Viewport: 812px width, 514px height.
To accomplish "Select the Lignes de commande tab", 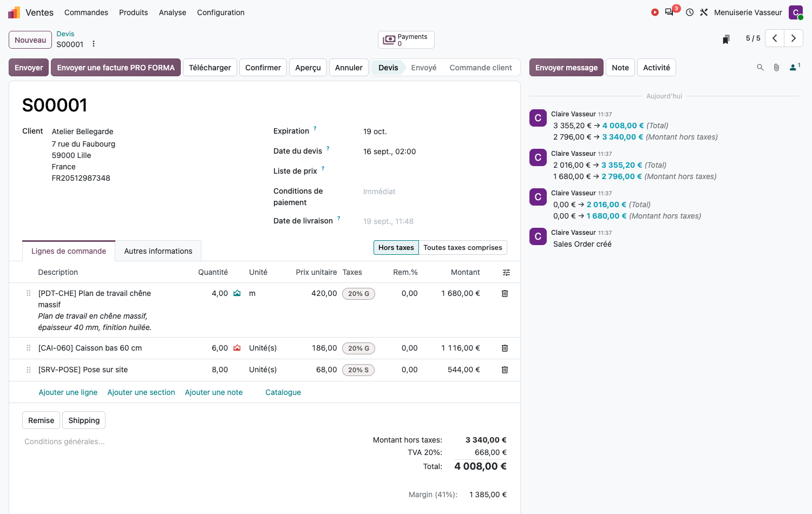I will point(69,251).
